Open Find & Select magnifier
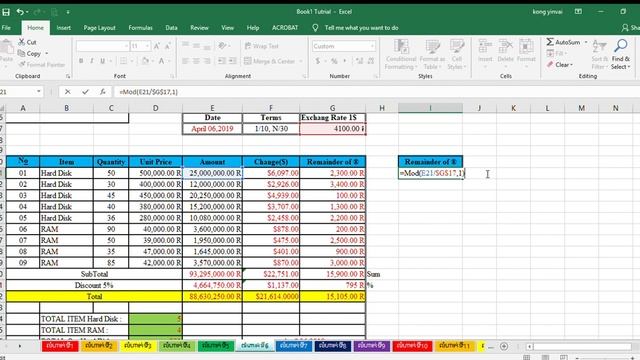The width and height of the screenshot is (640, 360). point(620,46)
